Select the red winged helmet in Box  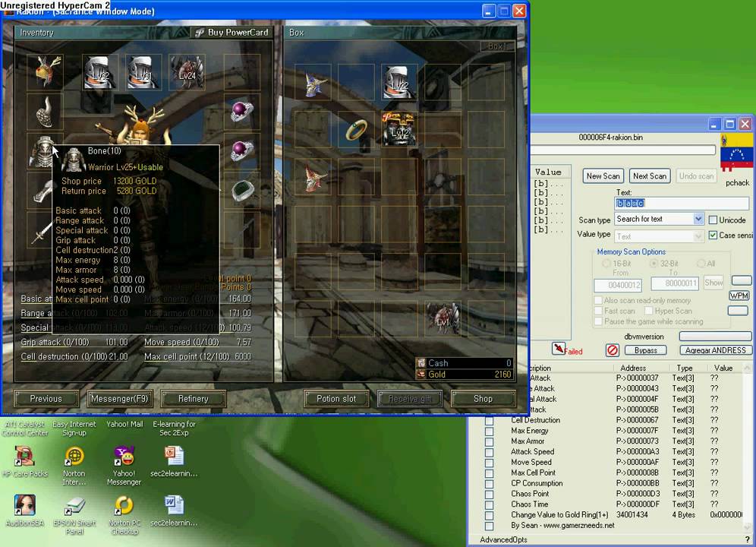click(313, 177)
